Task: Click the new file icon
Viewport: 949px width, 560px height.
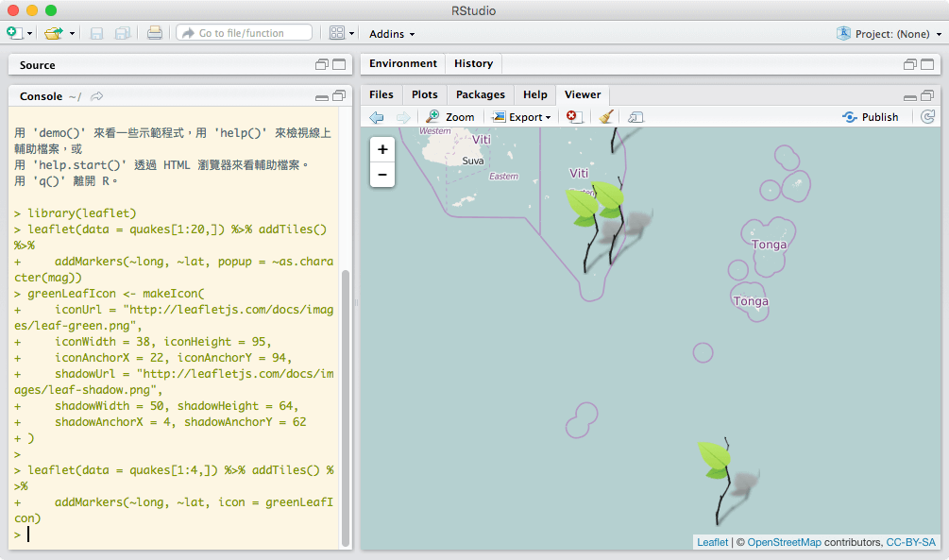Action: point(14,33)
